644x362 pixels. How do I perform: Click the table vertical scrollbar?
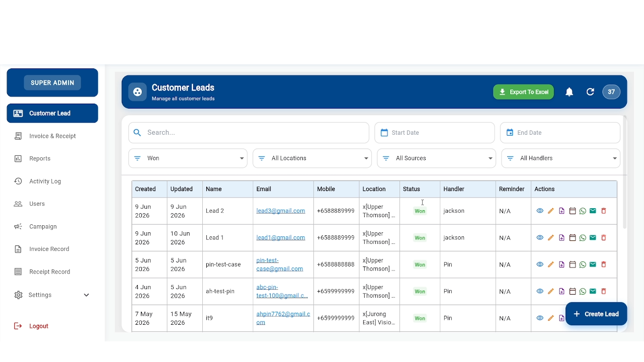(x=625, y=172)
